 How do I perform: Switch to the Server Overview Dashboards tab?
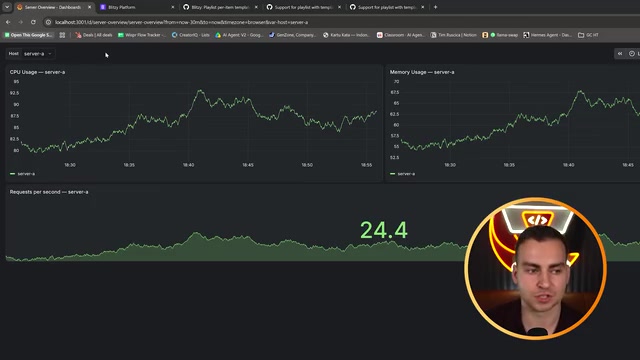(53, 7)
